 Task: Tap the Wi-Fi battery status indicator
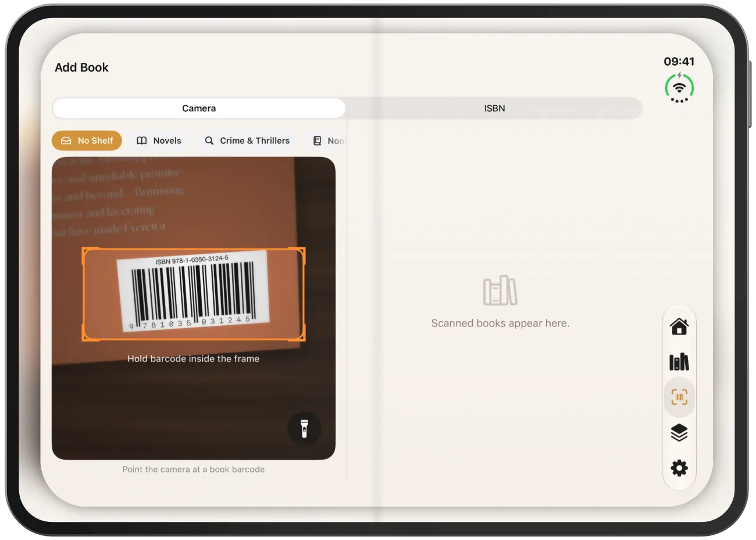tap(679, 88)
